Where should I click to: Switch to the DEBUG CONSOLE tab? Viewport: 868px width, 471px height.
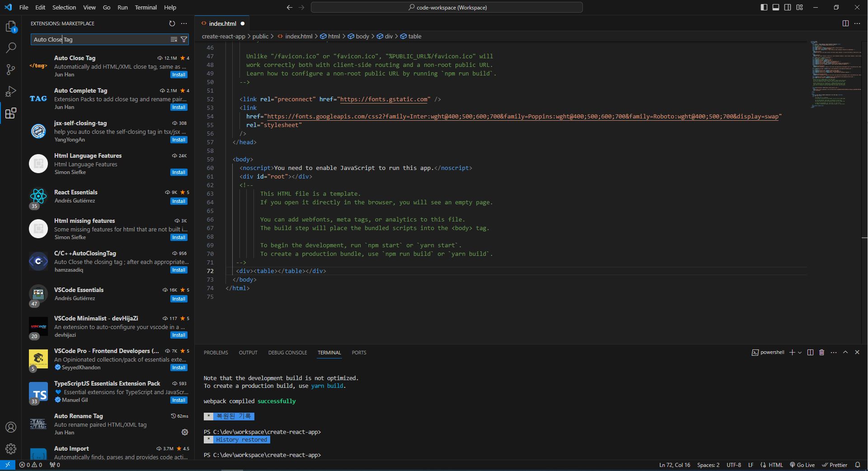pos(287,353)
